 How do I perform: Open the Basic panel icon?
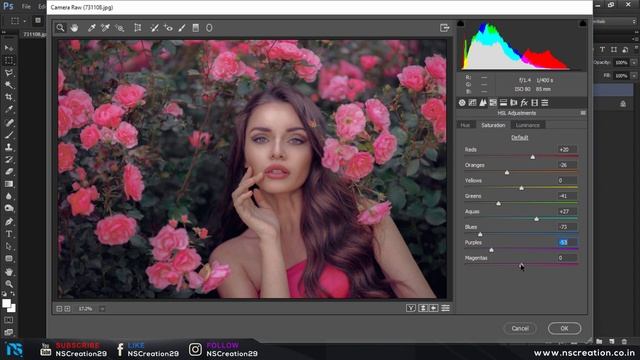click(x=462, y=103)
